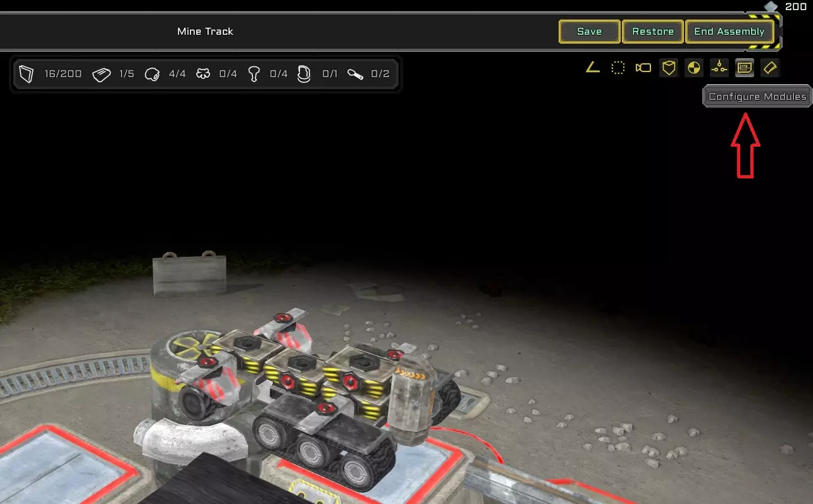The height and width of the screenshot is (504, 813).
Task: Select the dotted-square selection tool icon
Action: tap(618, 68)
